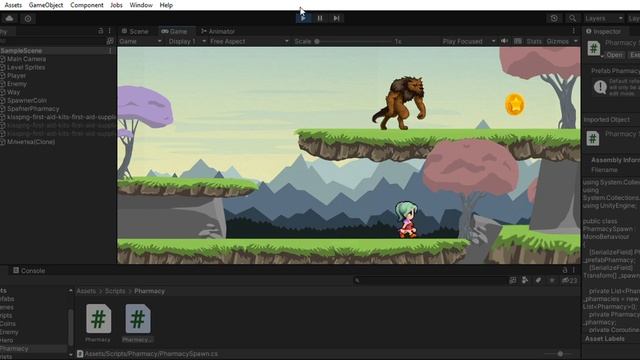Switch to the Scene tab
The image size is (640, 360).
(135, 31)
